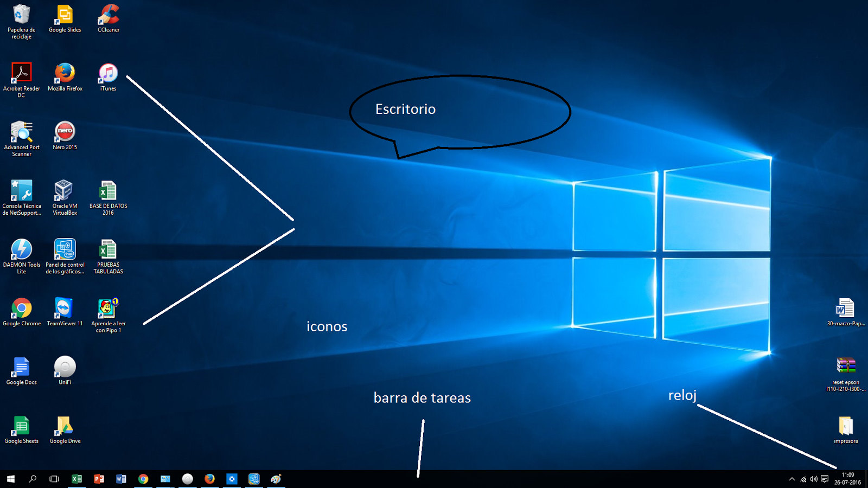Open 'Aprende a leer con Pipo 1'
This screenshot has height=488, width=868.
(x=107, y=308)
